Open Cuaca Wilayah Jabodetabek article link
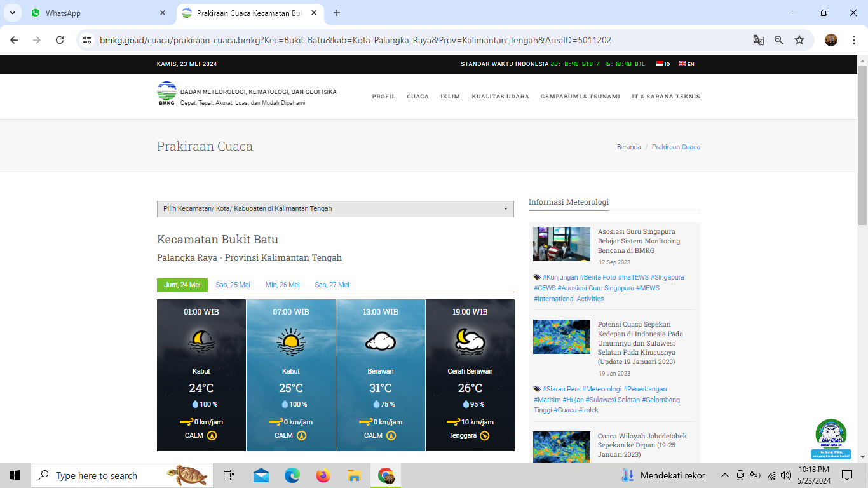The image size is (868, 488). tap(642, 445)
